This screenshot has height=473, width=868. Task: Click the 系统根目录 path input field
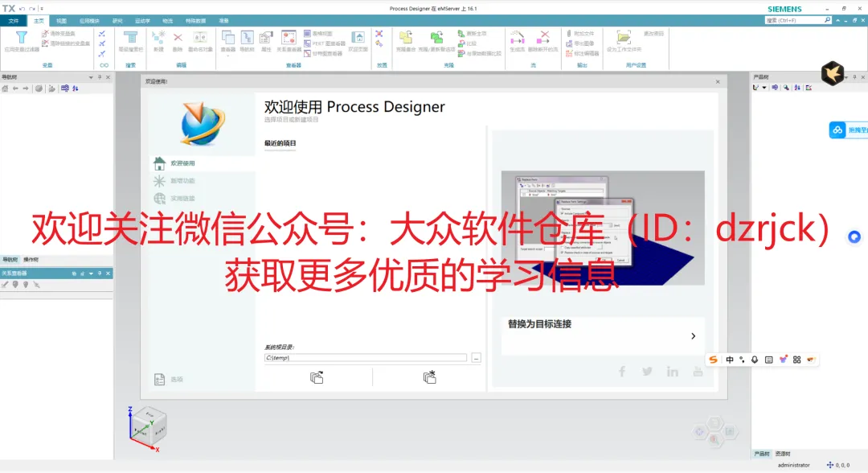[x=366, y=358]
